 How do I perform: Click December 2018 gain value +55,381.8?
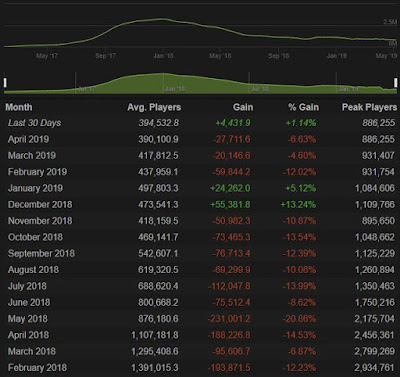coord(230,205)
